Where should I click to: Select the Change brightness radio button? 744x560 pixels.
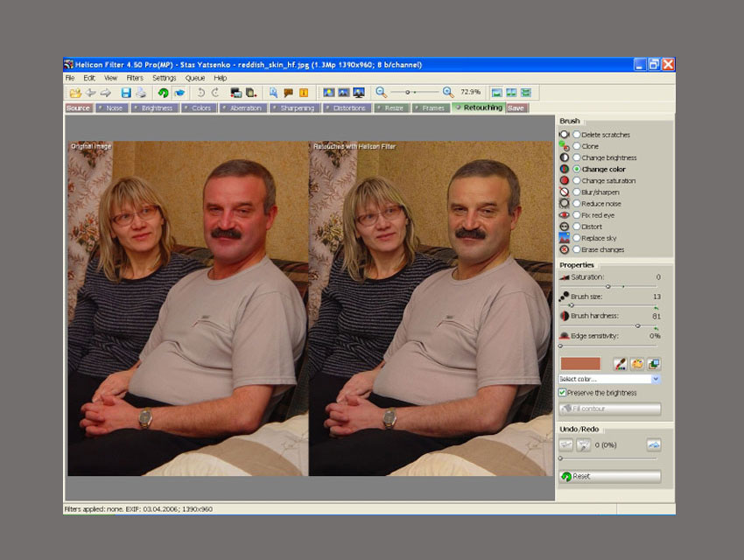577,157
